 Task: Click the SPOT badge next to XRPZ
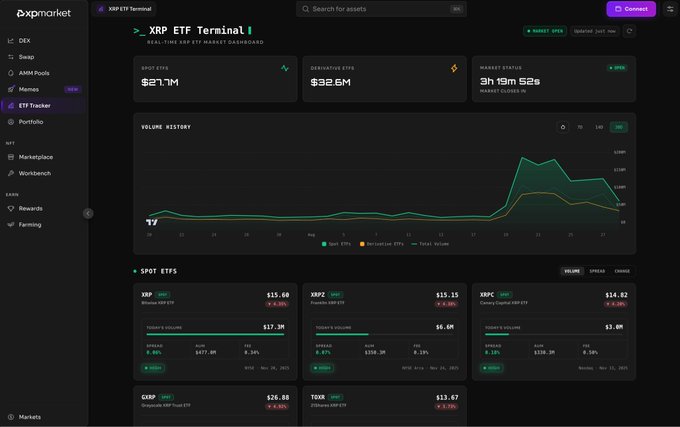336,295
